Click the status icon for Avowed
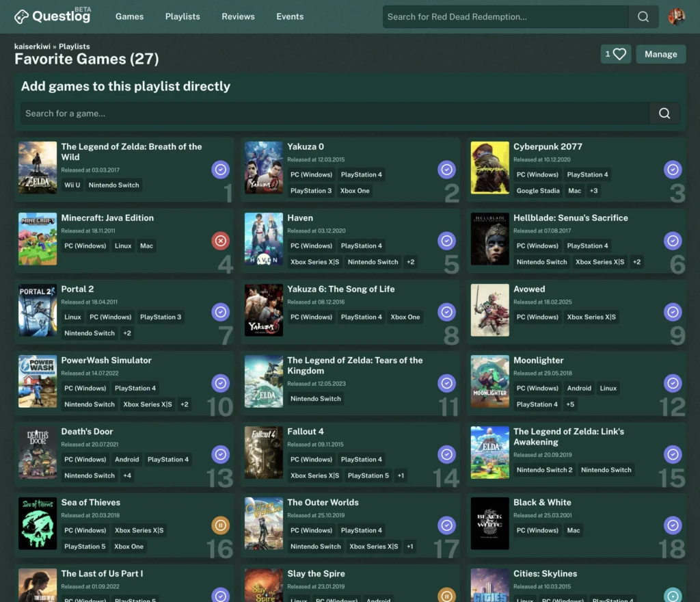700x602 pixels. [x=673, y=312]
